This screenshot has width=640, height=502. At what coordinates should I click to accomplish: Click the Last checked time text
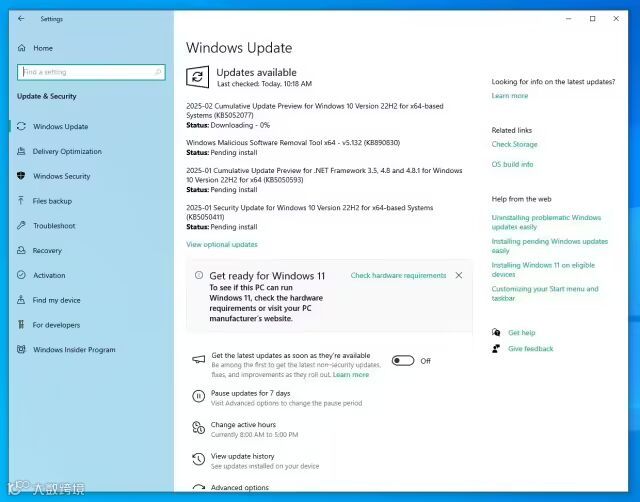[264, 84]
